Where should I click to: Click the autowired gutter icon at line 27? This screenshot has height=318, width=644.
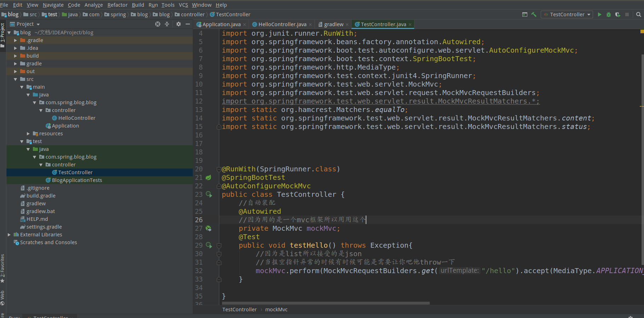click(209, 228)
